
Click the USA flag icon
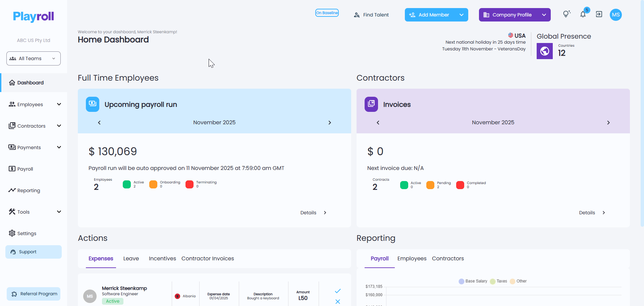[511, 35]
